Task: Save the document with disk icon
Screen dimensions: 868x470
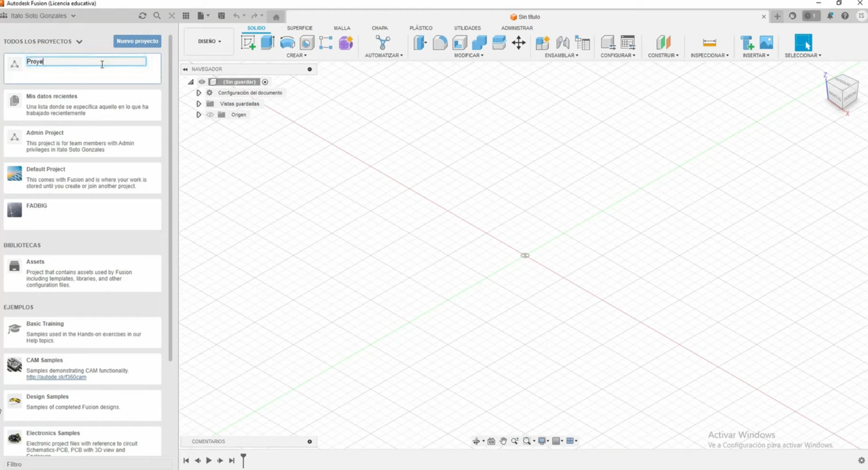Action: click(222, 16)
